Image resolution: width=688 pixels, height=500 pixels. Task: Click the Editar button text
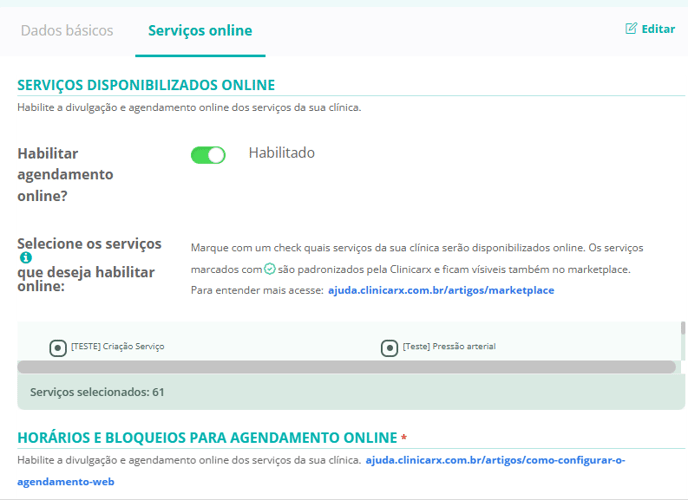pyautogui.click(x=658, y=29)
